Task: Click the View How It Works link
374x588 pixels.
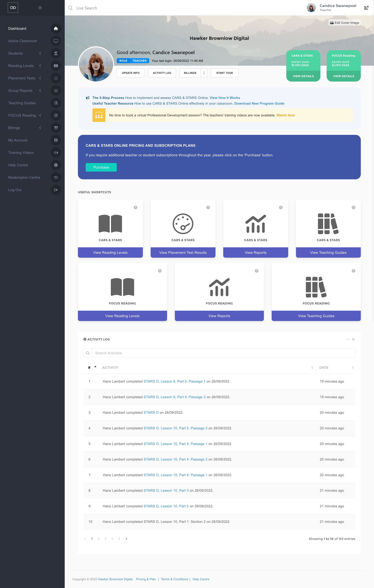Action: [x=225, y=98]
